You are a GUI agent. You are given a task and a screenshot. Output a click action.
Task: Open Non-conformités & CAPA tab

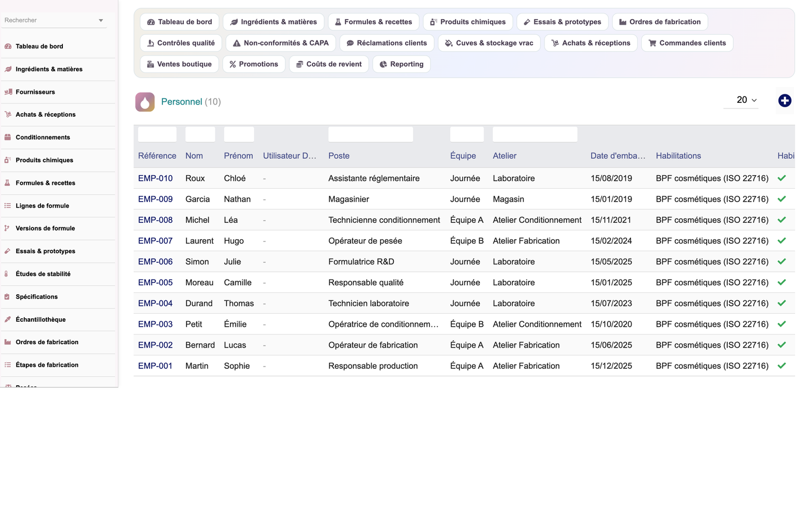point(281,43)
